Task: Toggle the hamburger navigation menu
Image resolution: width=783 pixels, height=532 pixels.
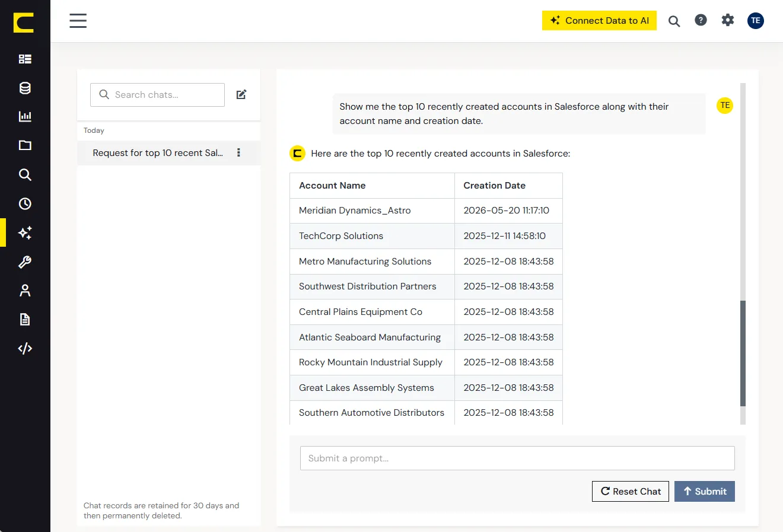Action: pyautogui.click(x=78, y=21)
